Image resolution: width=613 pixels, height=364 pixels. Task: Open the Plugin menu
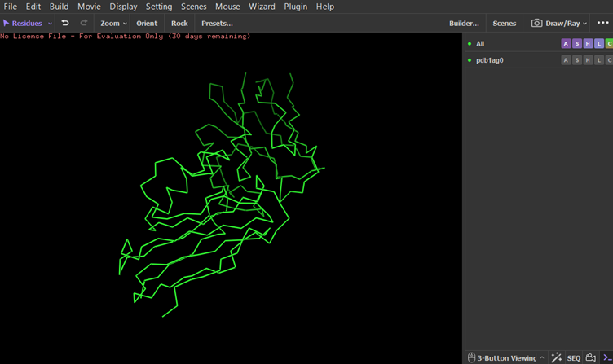tap(296, 7)
